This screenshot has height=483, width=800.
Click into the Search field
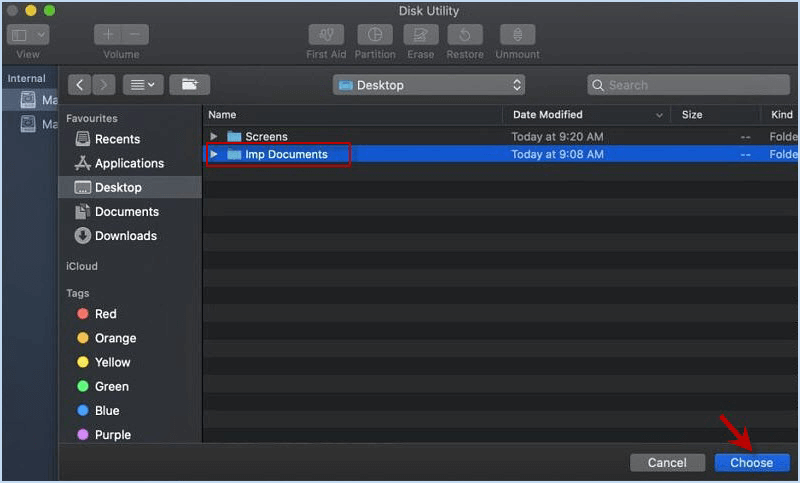pyautogui.click(x=688, y=85)
